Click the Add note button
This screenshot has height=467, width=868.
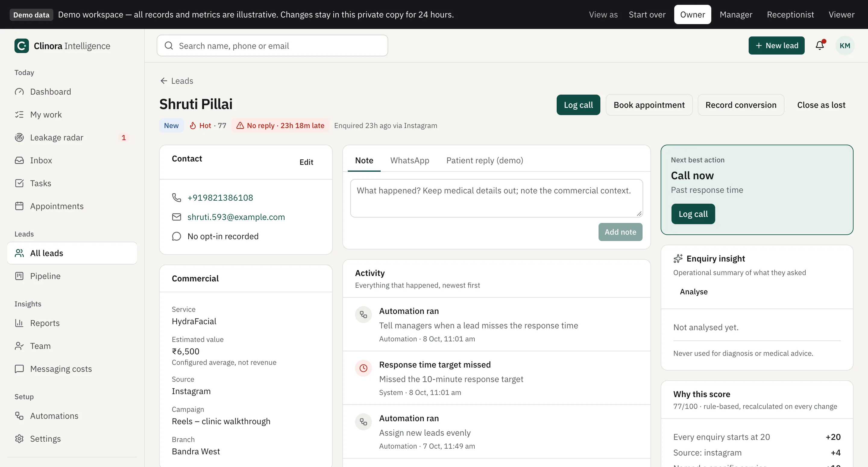[620, 232]
